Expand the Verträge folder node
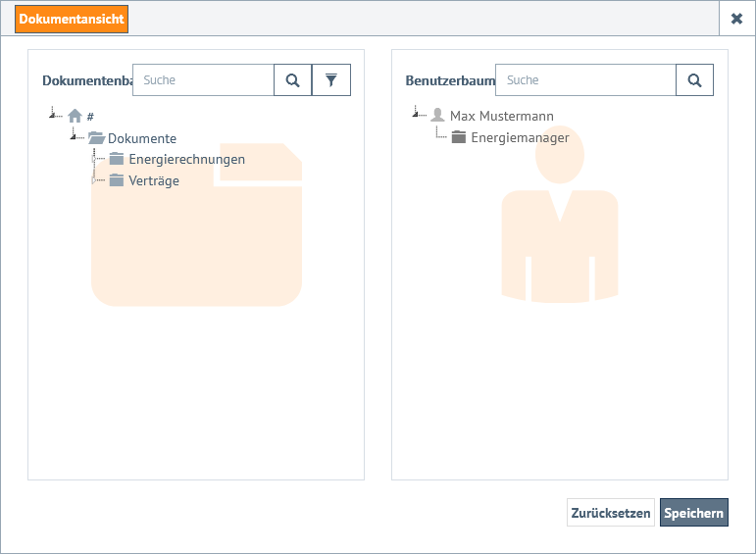 tap(94, 180)
